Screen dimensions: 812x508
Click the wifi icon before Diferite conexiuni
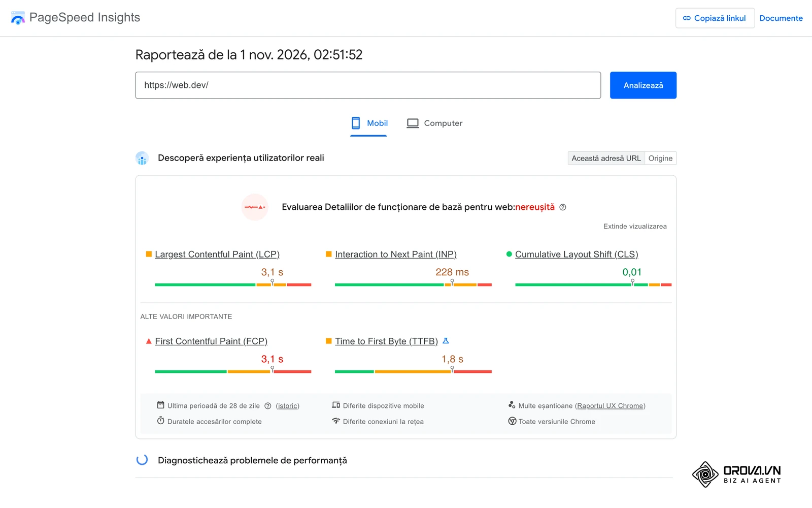pos(336,421)
